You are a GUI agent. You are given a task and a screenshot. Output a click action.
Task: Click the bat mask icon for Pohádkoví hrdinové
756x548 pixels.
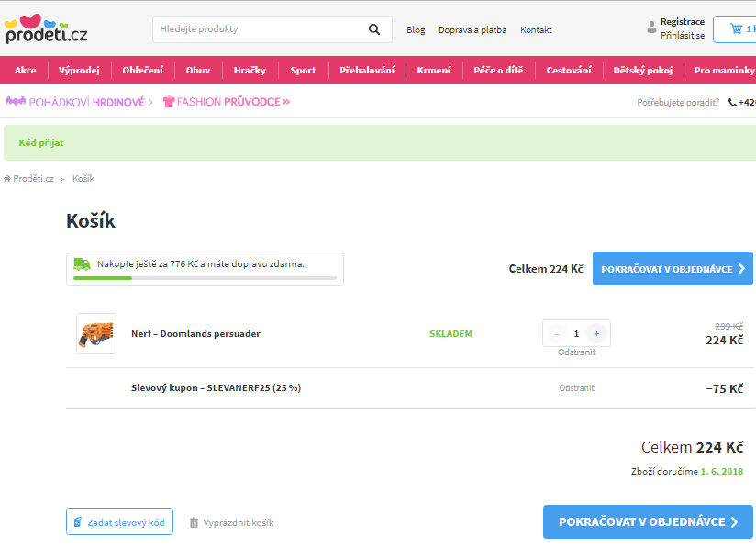click(x=16, y=101)
